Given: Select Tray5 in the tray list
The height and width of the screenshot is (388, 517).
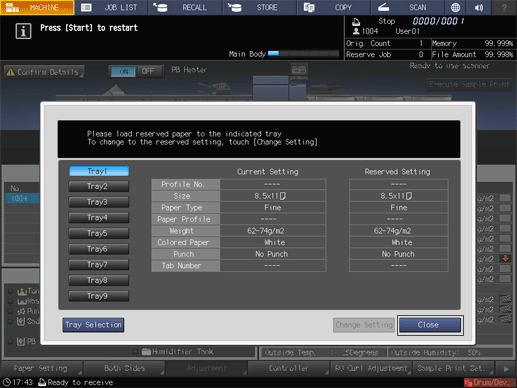Looking at the screenshot, I should [99, 233].
